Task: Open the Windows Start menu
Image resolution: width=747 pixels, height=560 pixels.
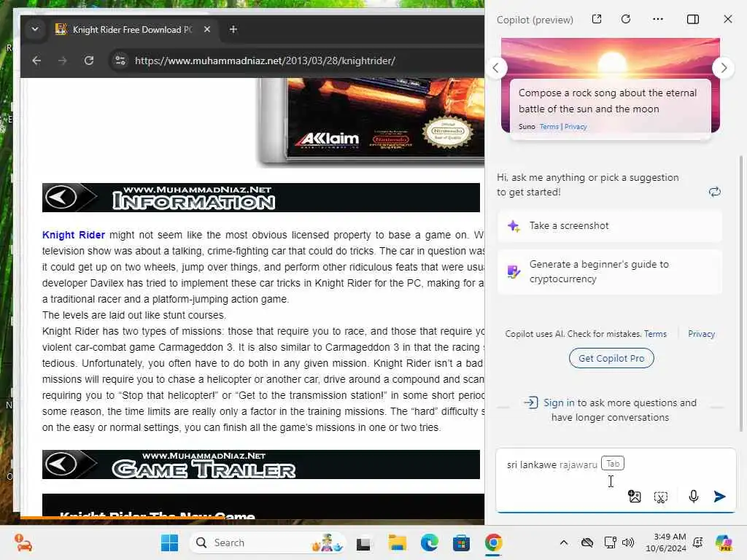Action: pyautogui.click(x=169, y=542)
